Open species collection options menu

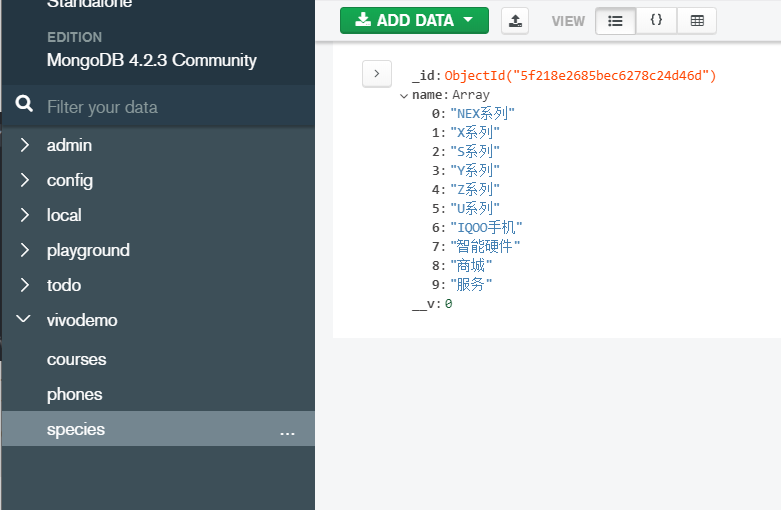click(287, 432)
